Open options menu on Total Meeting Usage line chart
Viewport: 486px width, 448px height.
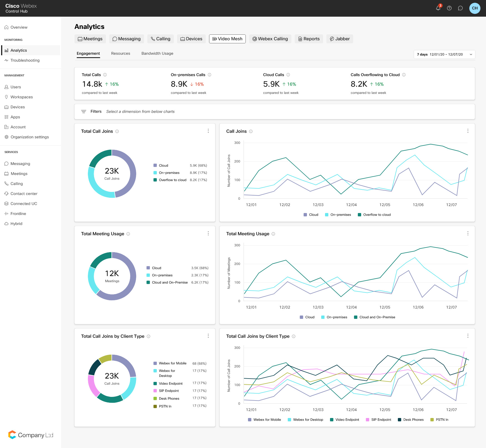tap(468, 233)
